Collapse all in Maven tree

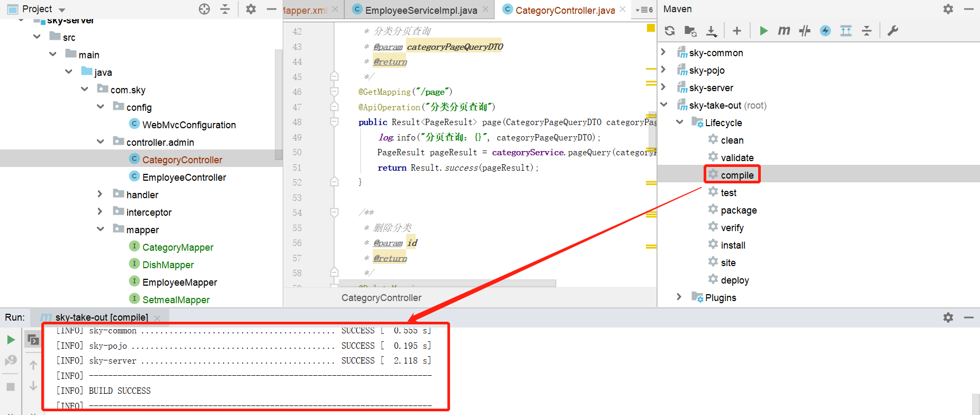coord(867,31)
